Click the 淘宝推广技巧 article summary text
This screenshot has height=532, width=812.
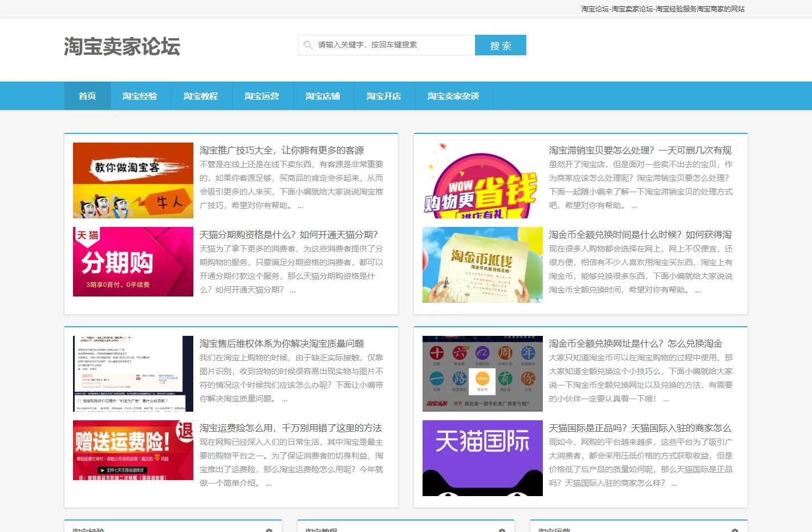tap(291, 185)
